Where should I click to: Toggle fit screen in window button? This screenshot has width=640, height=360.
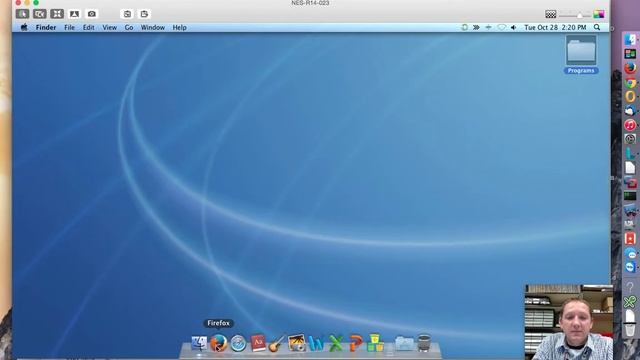(x=57, y=14)
